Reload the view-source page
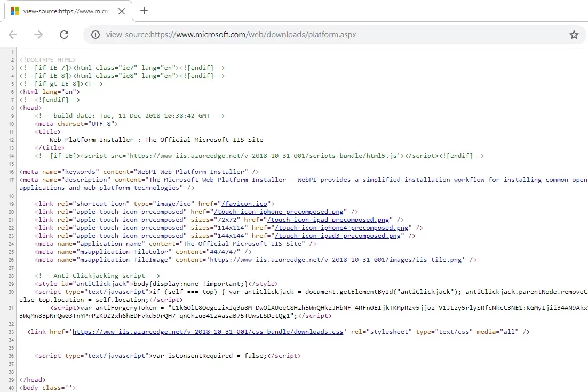588x392 pixels. pyautogui.click(x=64, y=35)
